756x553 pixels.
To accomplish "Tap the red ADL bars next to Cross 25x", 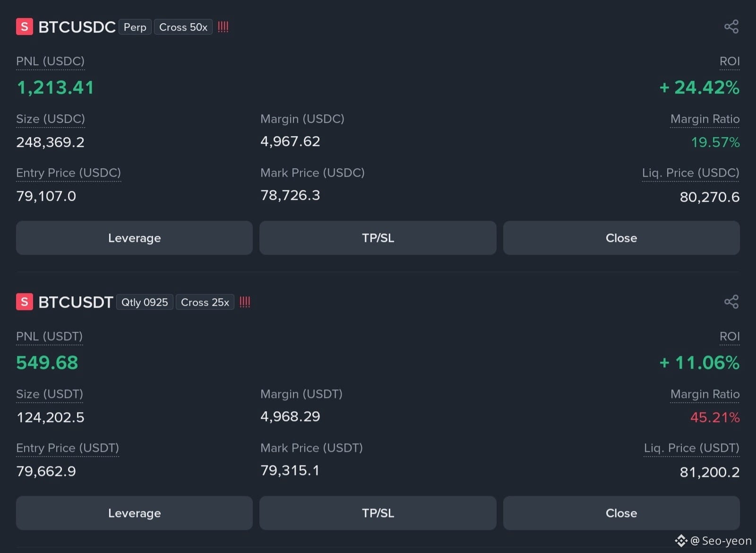I will [x=245, y=302].
